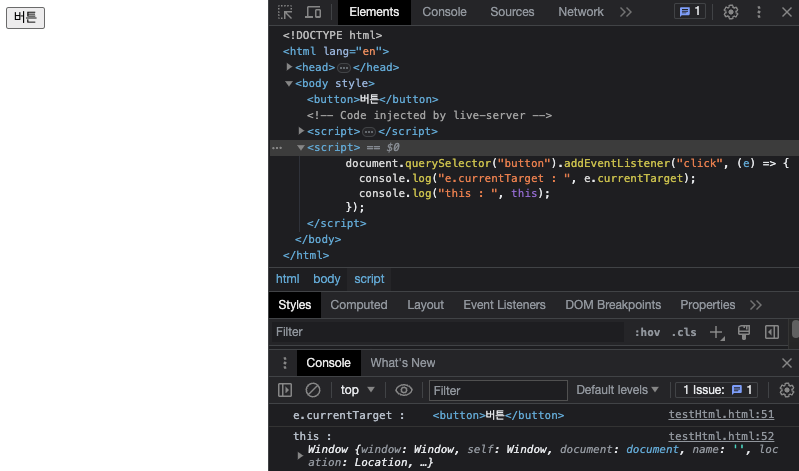799x471 pixels.
Task: Toggle the computed styles sidebar icon
Action: point(772,332)
